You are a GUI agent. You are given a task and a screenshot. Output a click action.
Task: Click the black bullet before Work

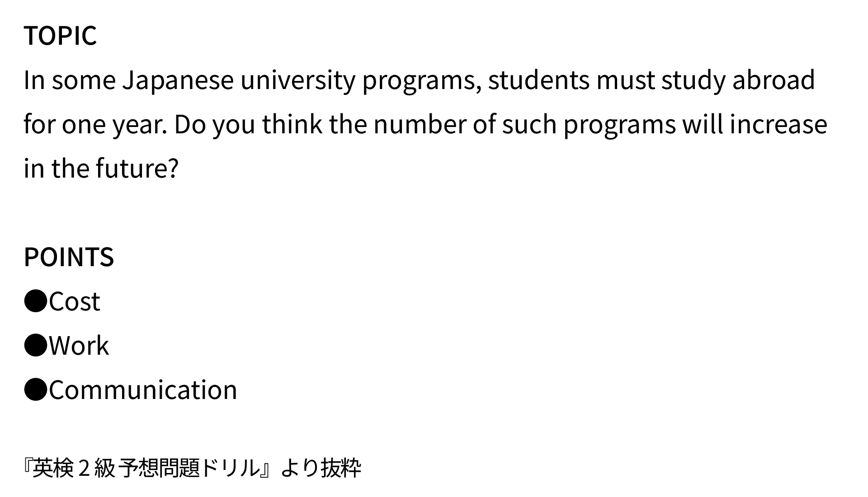pos(35,346)
